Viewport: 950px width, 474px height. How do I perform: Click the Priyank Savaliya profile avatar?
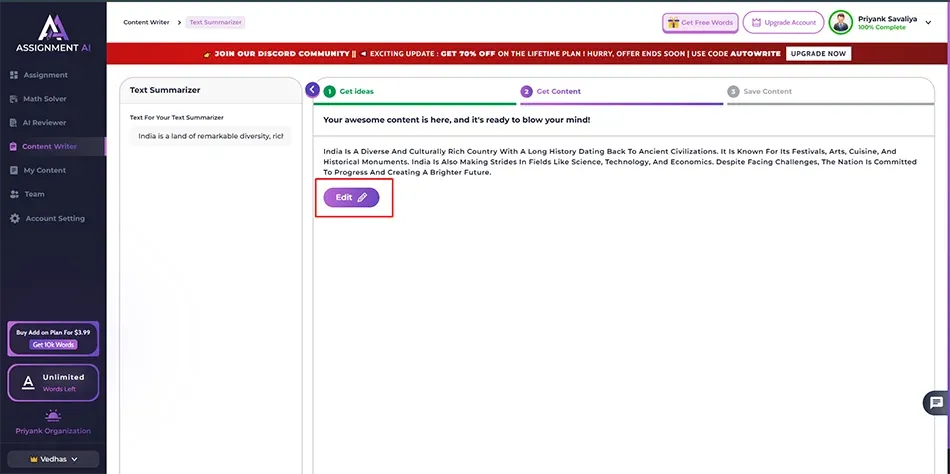click(841, 22)
